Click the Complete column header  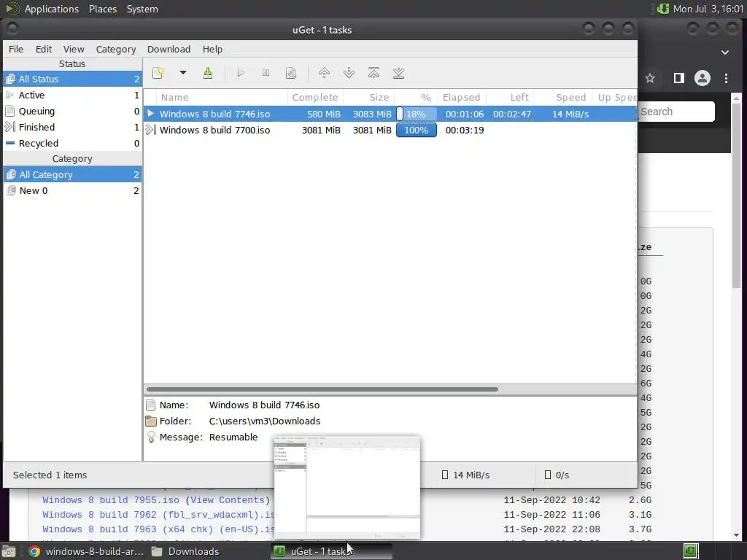pos(315,97)
